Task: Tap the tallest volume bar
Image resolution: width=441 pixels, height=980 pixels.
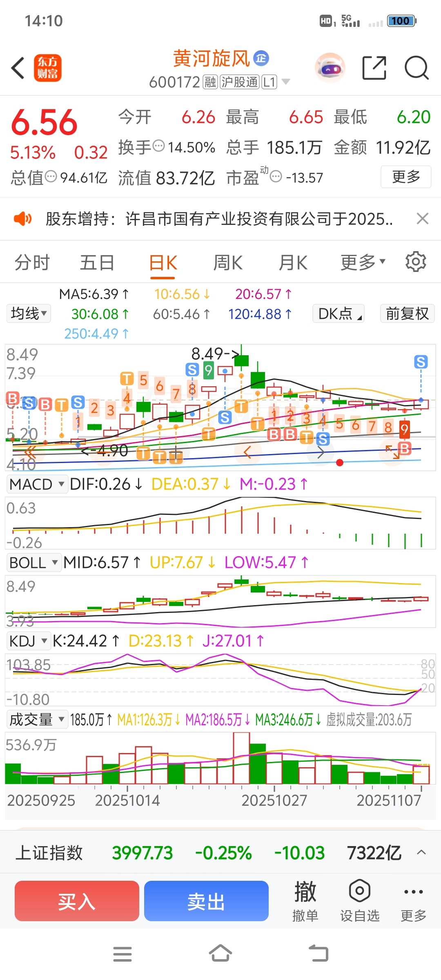Action: [241, 758]
